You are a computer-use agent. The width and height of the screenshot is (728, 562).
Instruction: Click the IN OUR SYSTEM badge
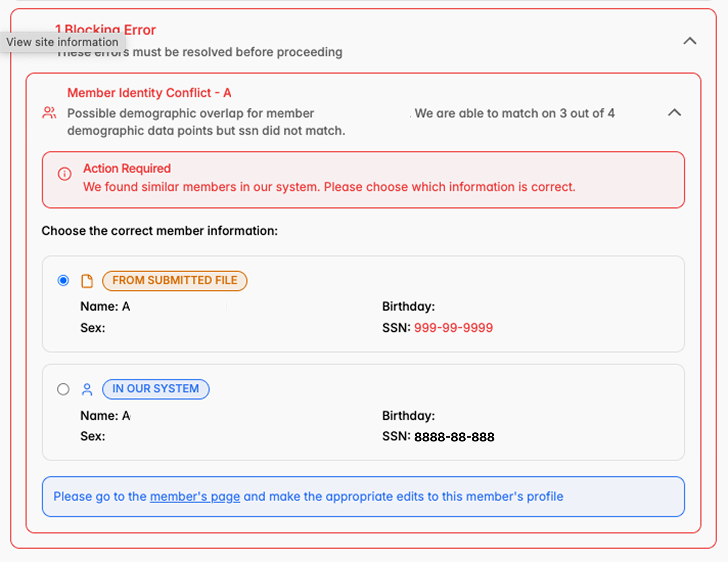pos(156,389)
